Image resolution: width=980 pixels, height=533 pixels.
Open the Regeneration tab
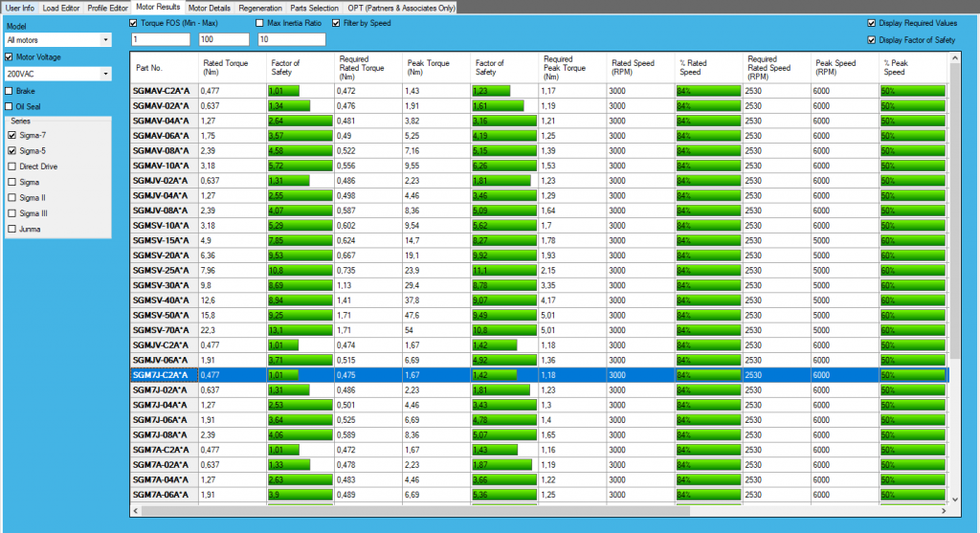coord(260,8)
